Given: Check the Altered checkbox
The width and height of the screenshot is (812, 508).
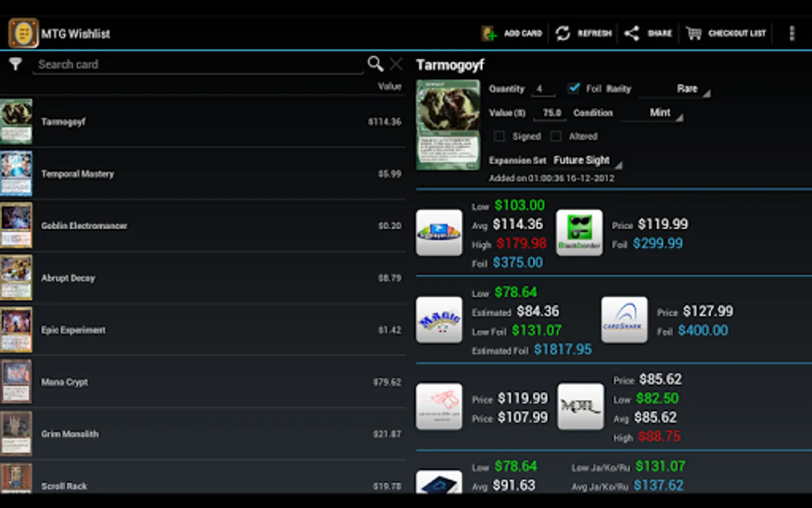Looking at the screenshot, I should tap(556, 136).
